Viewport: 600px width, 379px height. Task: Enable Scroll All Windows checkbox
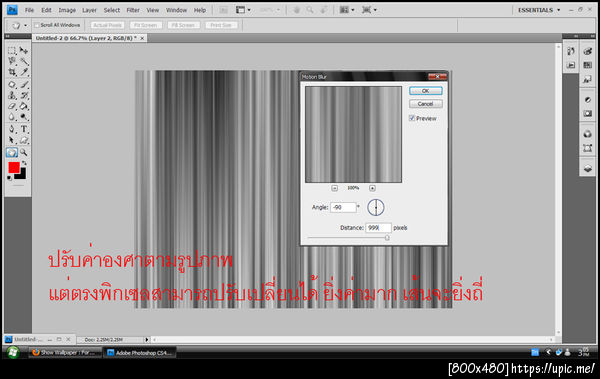pyautogui.click(x=37, y=25)
